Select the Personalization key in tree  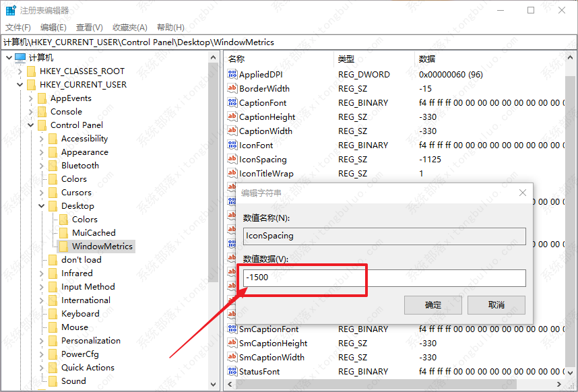click(91, 341)
